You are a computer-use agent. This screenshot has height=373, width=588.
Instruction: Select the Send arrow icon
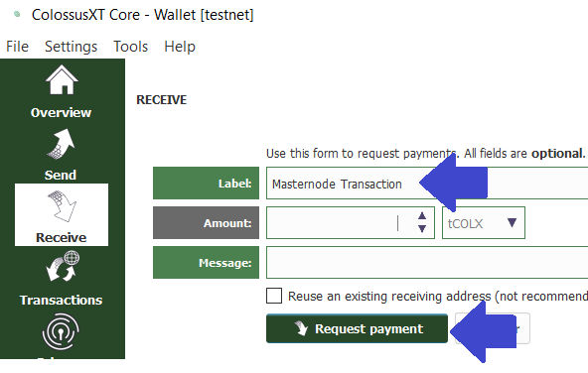[x=62, y=144]
